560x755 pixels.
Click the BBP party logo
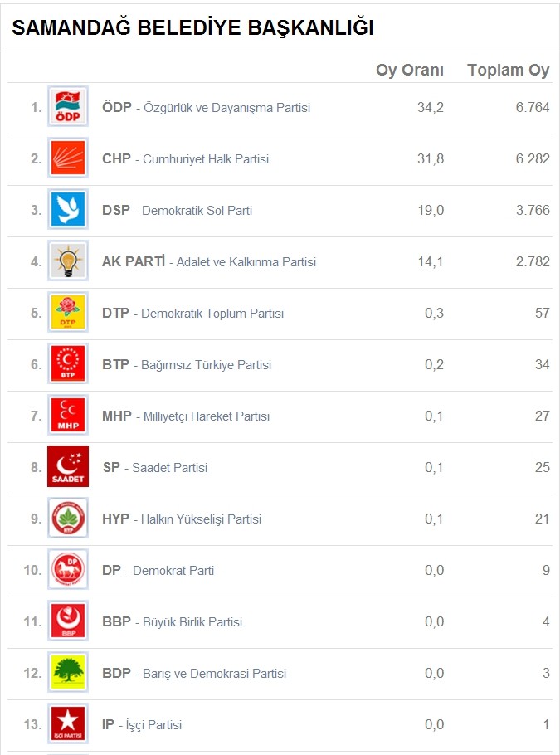[67, 621]
